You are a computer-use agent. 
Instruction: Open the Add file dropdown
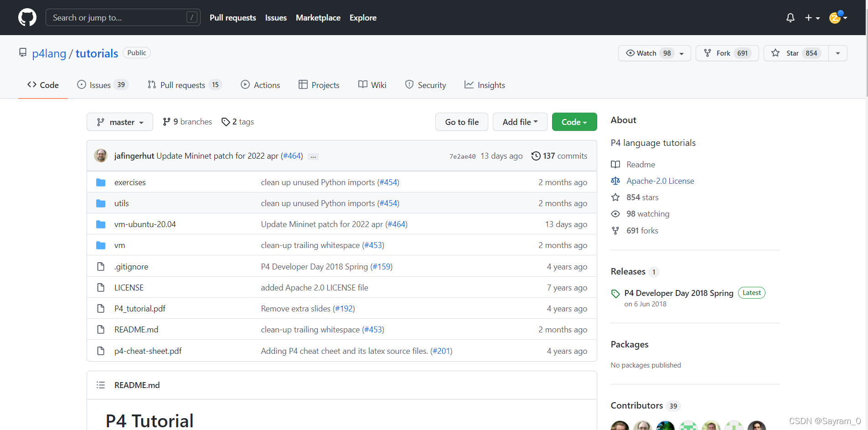pos(520,122)
